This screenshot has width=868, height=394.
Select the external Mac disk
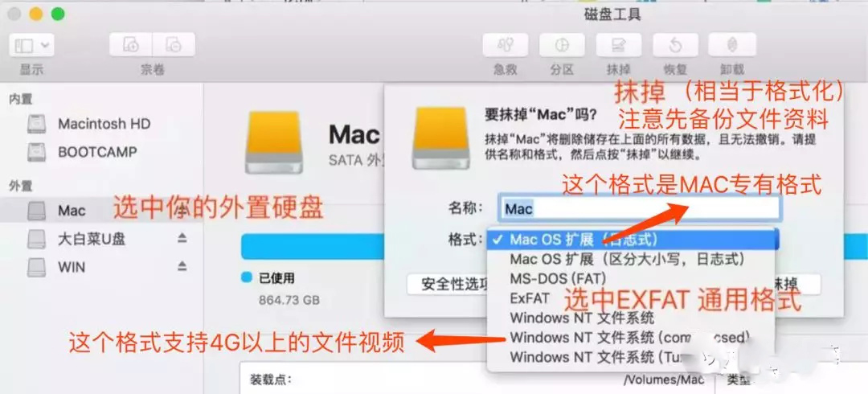tap(71, 211)
